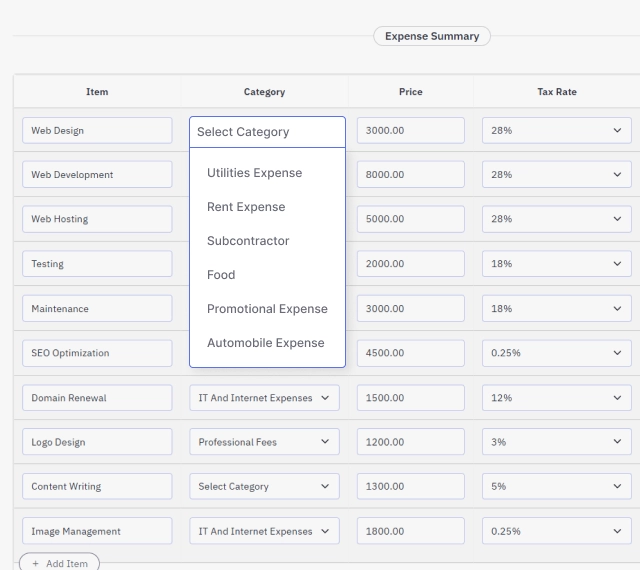Click the 1300.00 price field

click(x=411, y=486)
